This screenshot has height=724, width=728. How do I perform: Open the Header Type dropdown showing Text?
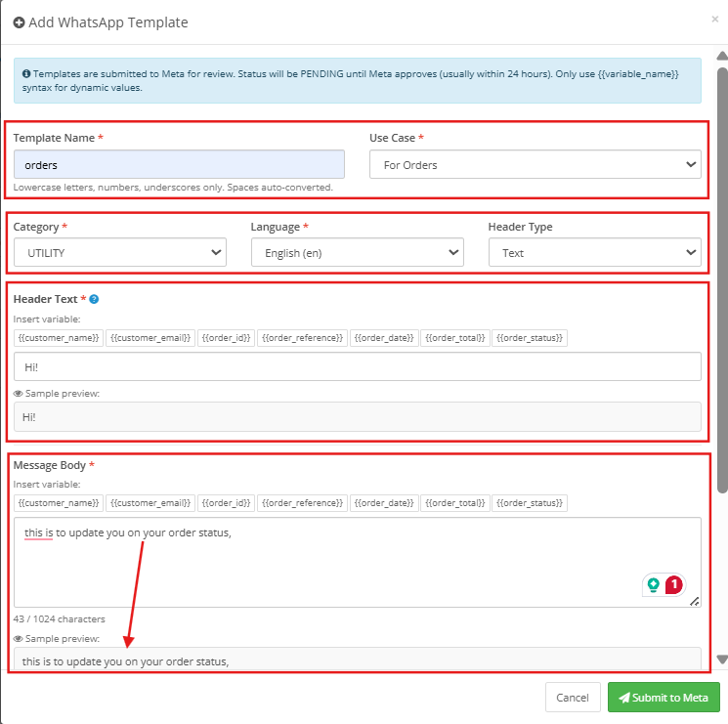[595, 252]
